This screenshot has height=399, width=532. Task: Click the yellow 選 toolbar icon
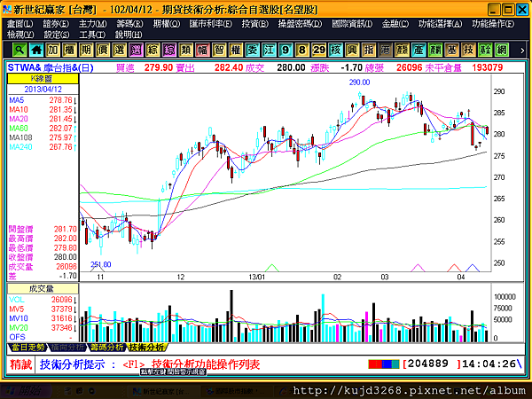point(120,51)
